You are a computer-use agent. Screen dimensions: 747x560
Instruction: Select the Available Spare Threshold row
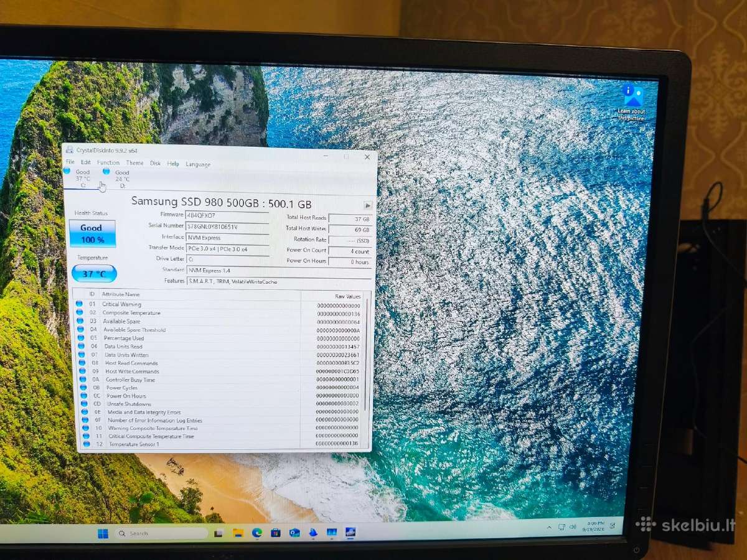pos(219,329)
